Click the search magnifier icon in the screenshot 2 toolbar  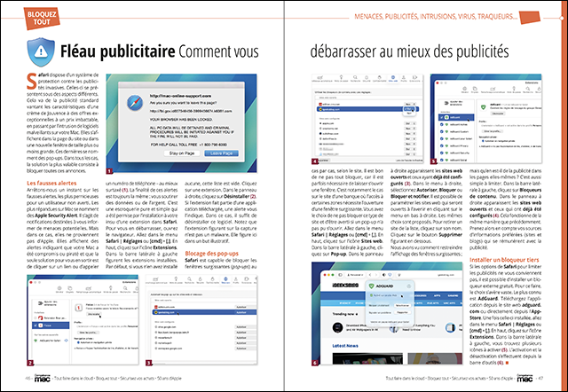tap(125, 288)
